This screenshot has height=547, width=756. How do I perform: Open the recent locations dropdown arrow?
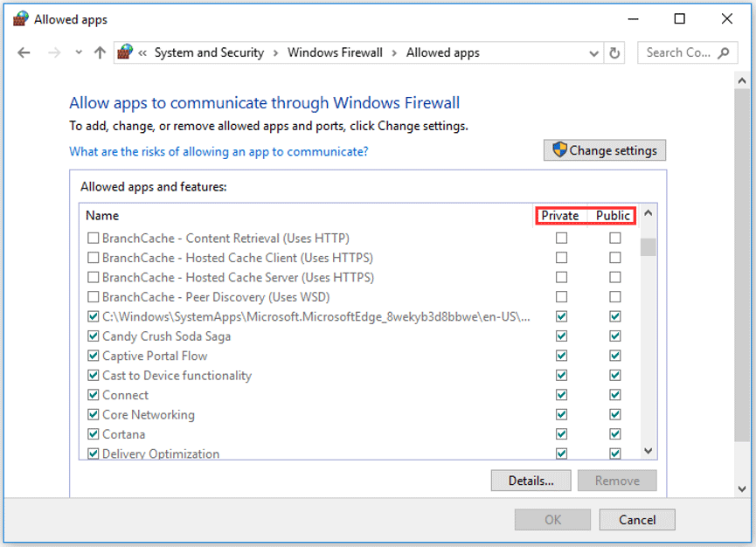[79, 52]
